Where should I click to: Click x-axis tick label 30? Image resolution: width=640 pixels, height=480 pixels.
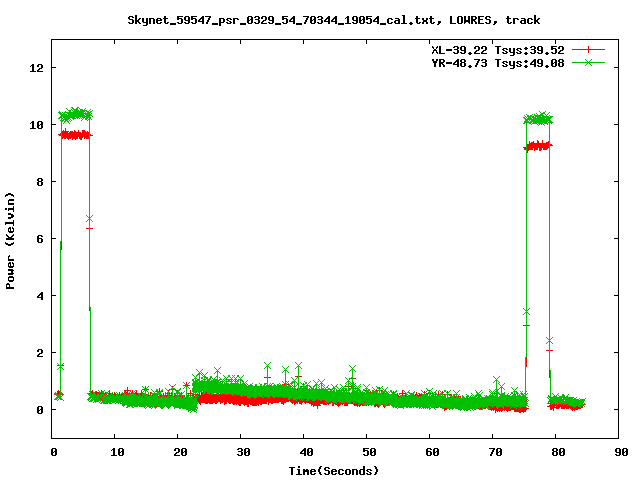tap(243, 452)
